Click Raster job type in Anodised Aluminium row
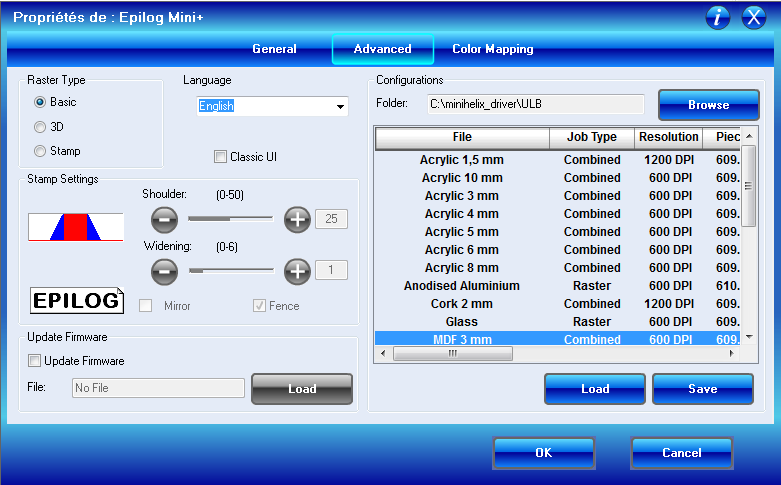The height and width of the screenshot is (485, 781). click(592, 286)
